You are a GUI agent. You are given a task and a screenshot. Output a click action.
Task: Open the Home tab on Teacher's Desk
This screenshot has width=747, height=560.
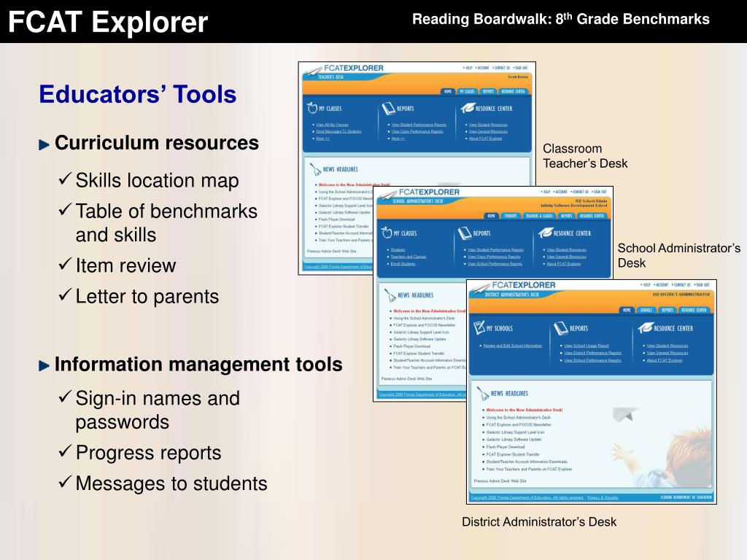(x=448, y=91)
